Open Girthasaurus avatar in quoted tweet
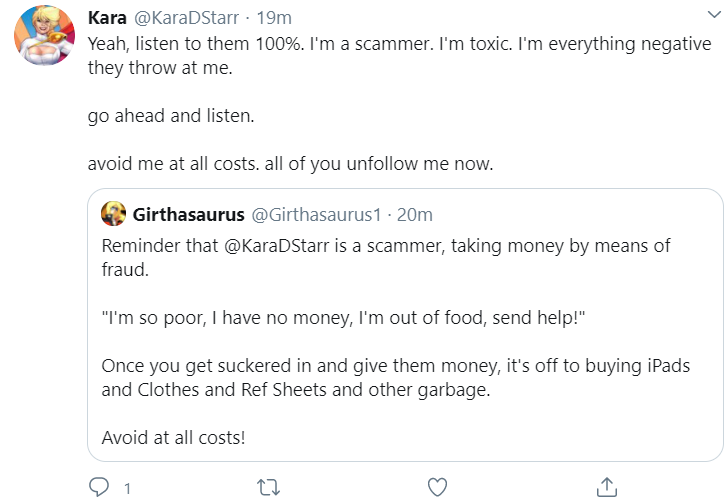The height and width of the screenshot is (501, 728). (113, 214)
